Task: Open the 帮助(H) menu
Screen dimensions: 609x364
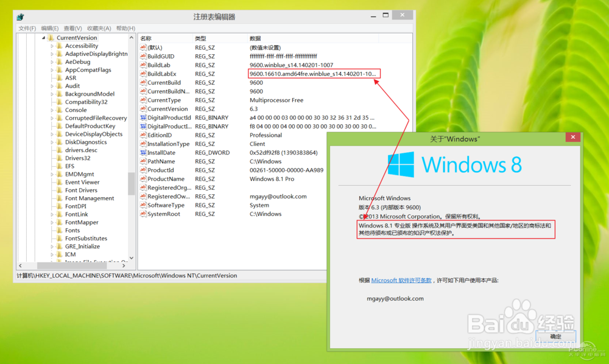Action: [x=125, y=29]
